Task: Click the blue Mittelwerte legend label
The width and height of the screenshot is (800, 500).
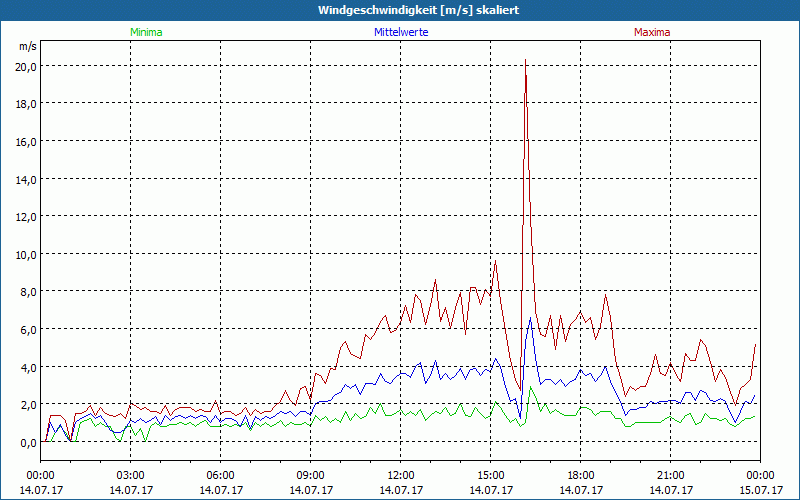Action: coord(401,32)
